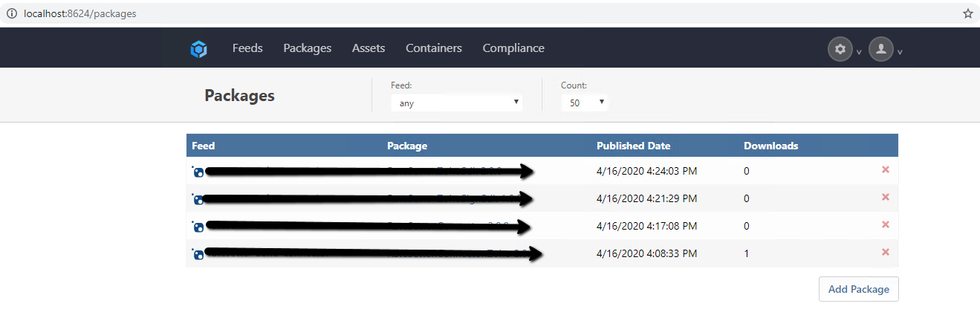Expand the Feed filter dropdown
Image resolution: width=980 pixels, height=321 pixels.
(457, 103)
